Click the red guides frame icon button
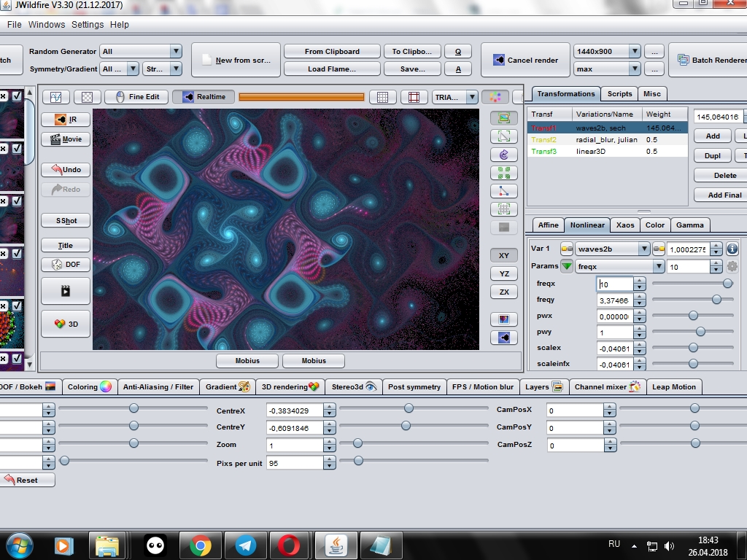747x560 pixels. 414,97
